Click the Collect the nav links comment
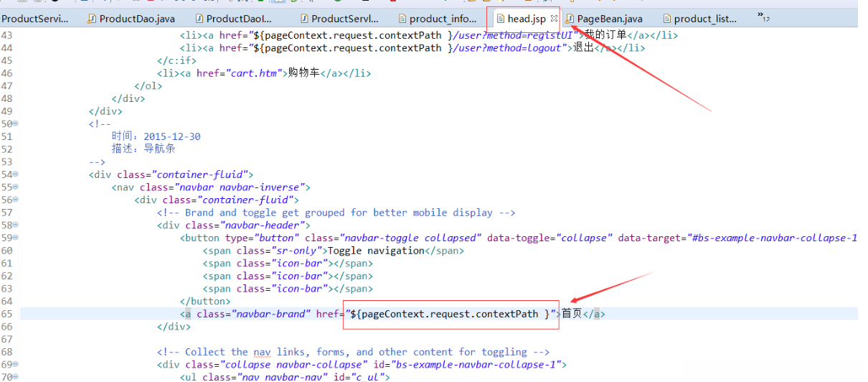The height and width of the screenshot is (382, 868). tap(353, 352)
